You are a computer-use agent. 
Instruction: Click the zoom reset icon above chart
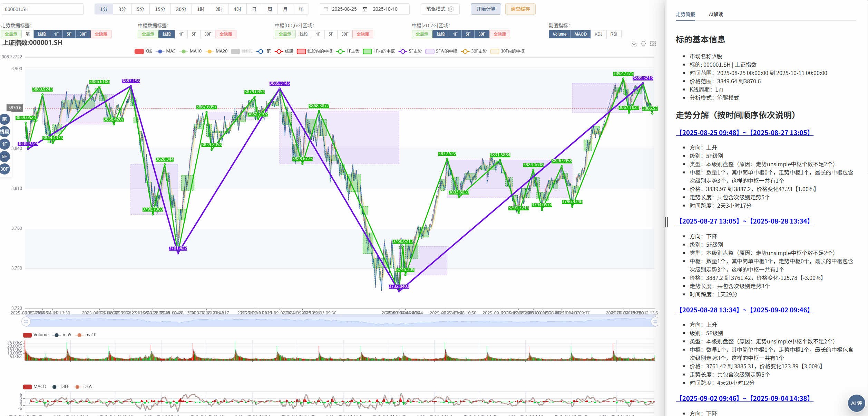click(653, 44)
